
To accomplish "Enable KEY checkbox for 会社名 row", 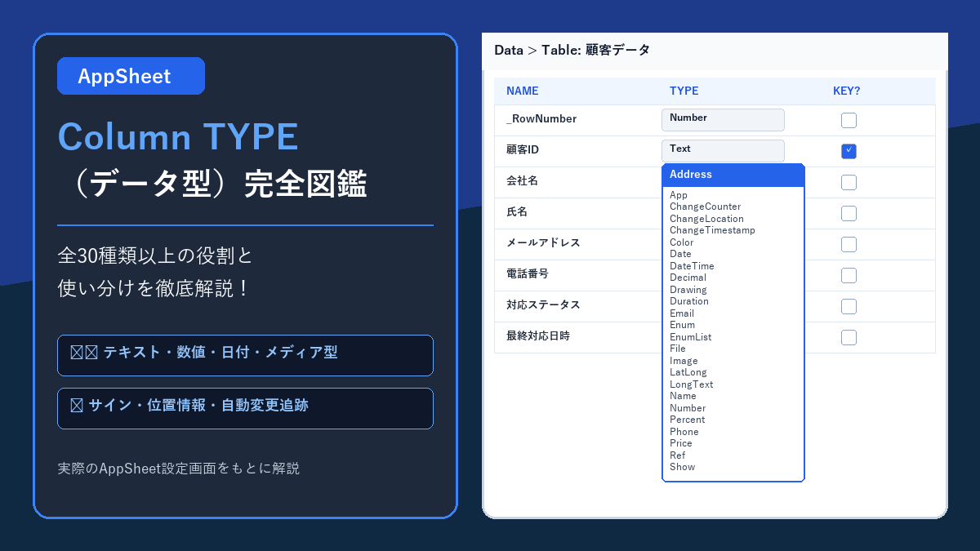I will (x=849, y=183).
